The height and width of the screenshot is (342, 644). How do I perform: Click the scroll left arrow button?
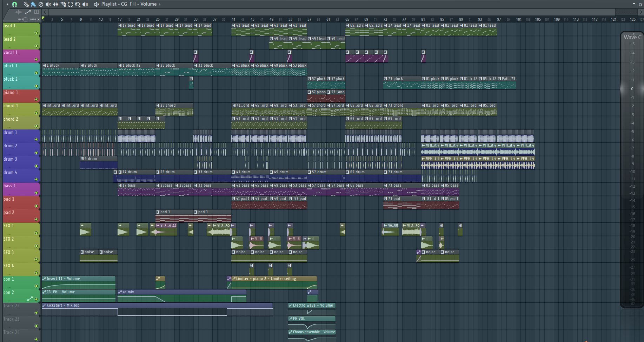point(45,12)
